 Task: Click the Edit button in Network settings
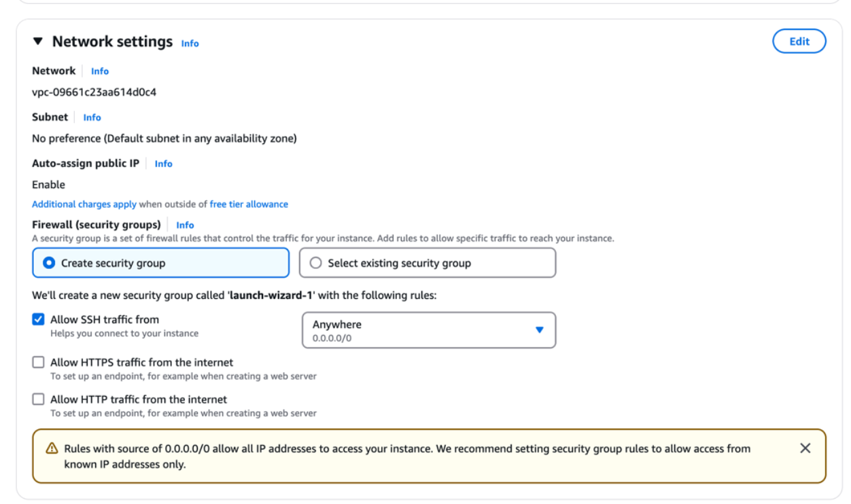799,41
